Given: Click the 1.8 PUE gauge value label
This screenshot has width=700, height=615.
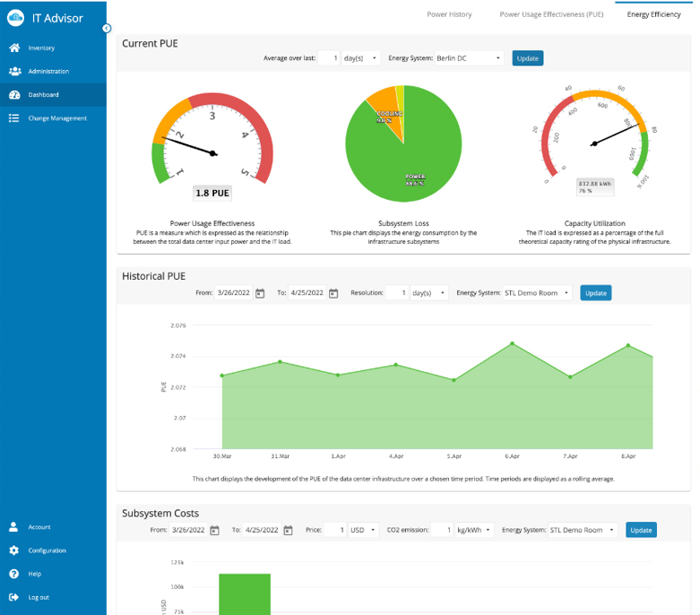Looking at the screenshot, I should pyautogui.click(x=212, y=193).
